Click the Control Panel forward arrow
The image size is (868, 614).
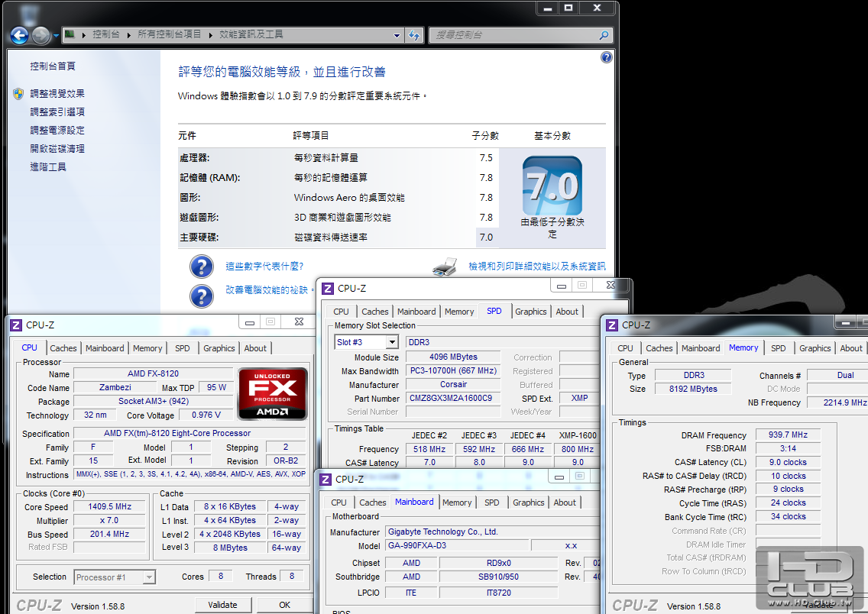tap(41, 35)
